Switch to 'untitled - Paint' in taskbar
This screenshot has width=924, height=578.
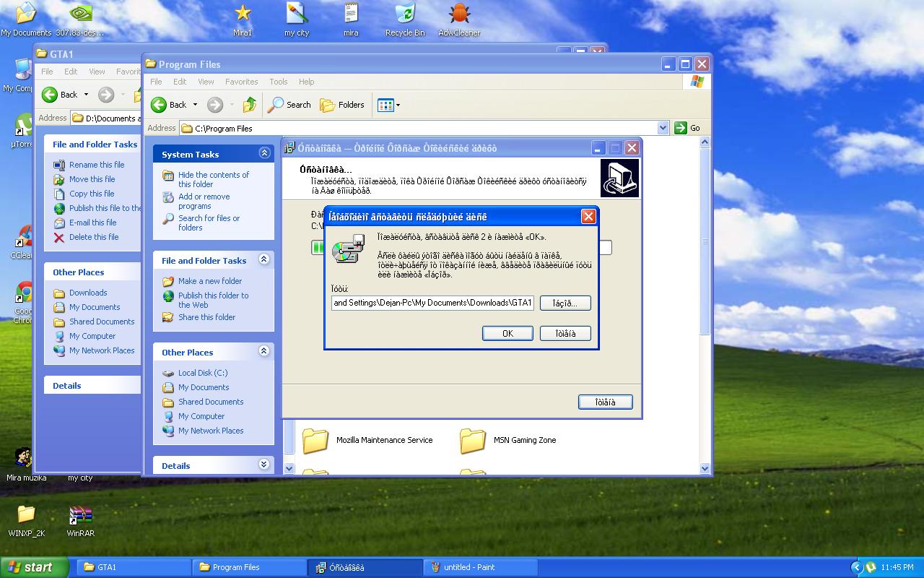480,567
